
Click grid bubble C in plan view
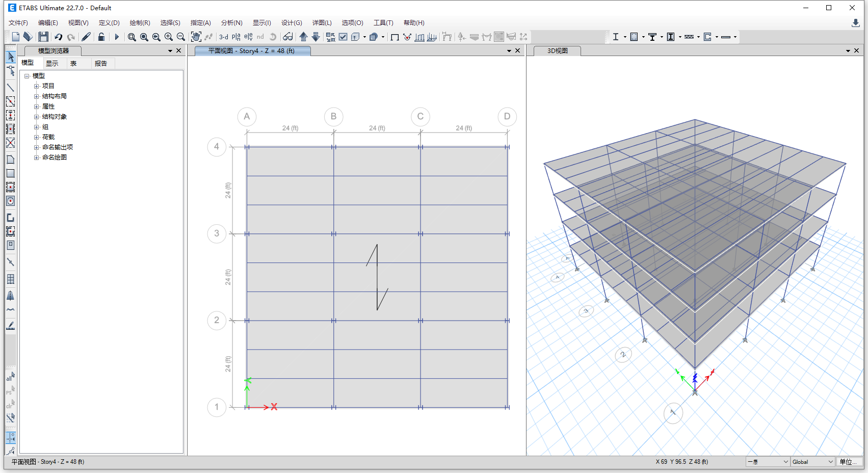point(420,117)
